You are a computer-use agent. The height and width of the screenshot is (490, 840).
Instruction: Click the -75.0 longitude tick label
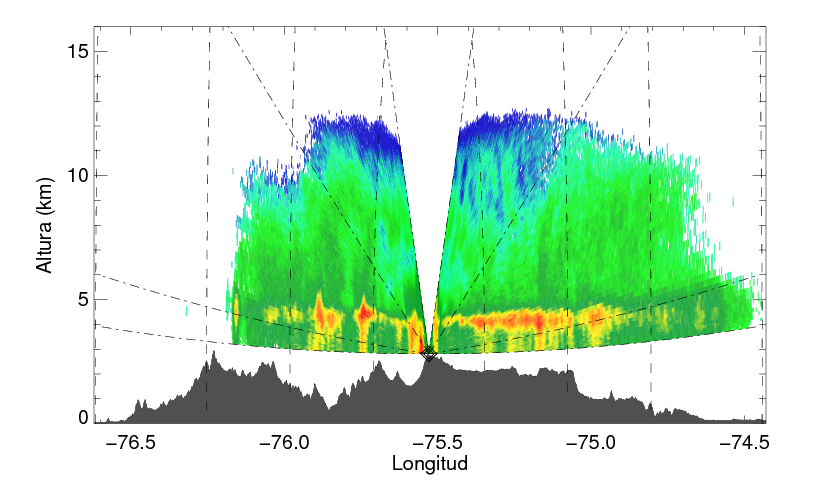[x=591, y=443]
